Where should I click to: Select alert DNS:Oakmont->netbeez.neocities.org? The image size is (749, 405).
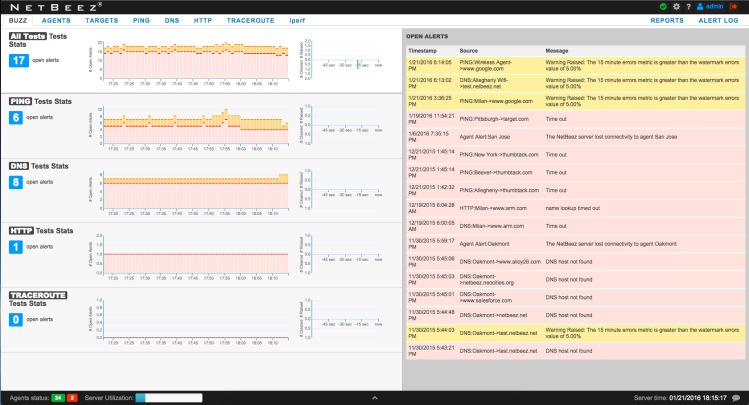click(x=576, y=279)
